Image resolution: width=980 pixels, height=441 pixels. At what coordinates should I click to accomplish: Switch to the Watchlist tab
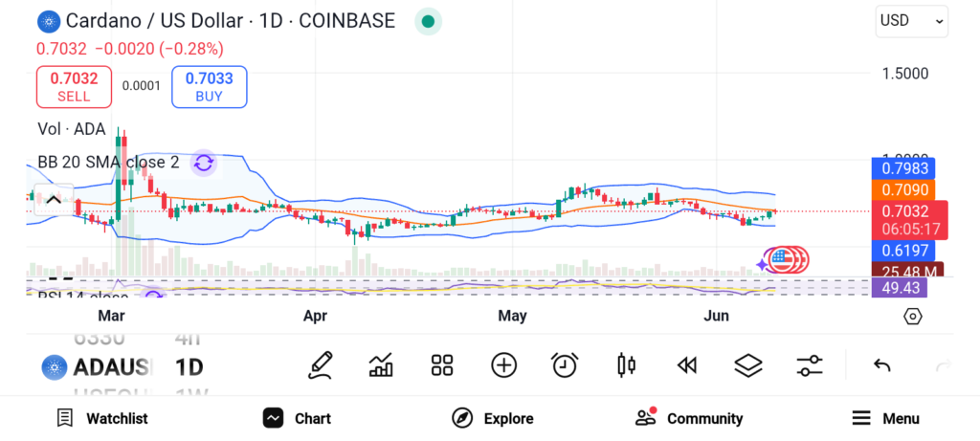tap(102, 418)
